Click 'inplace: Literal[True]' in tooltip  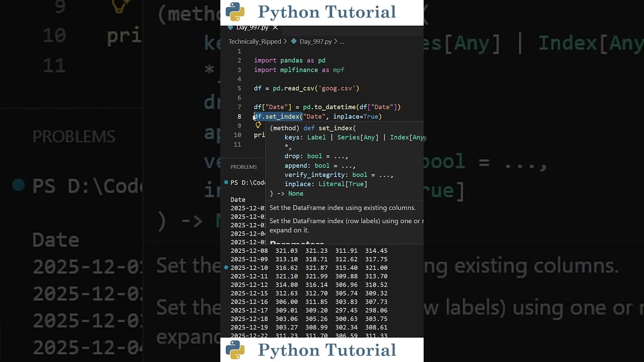point(326,184)
